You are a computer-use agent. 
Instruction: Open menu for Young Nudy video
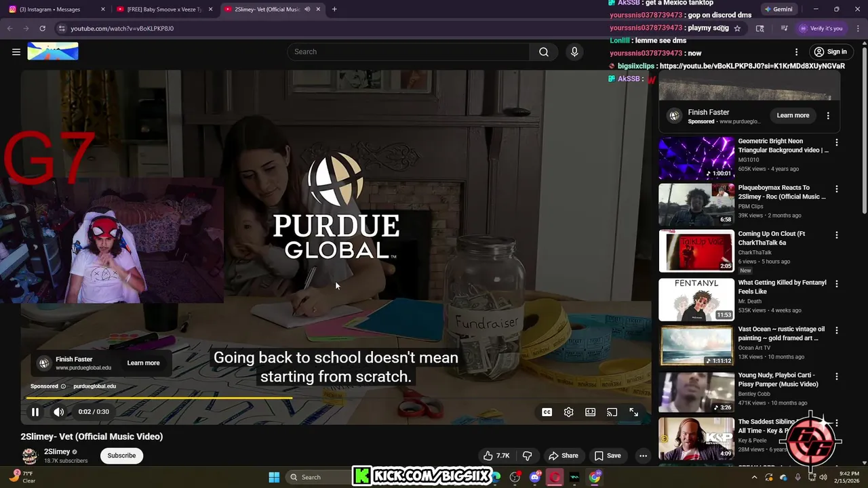click(x=836, y=376)
